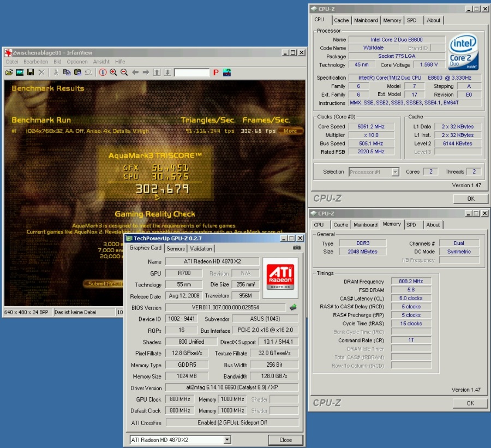Select Graphics Card tab in GPU-Z

(146, 248)
